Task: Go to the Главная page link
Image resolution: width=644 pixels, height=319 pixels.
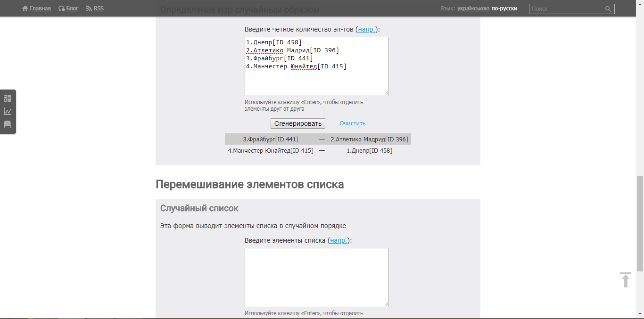Action: coord(40,8)
